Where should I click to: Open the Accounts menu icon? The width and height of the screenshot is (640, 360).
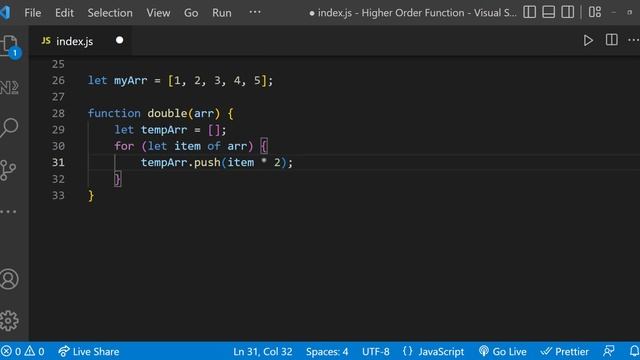coord(9,279)
